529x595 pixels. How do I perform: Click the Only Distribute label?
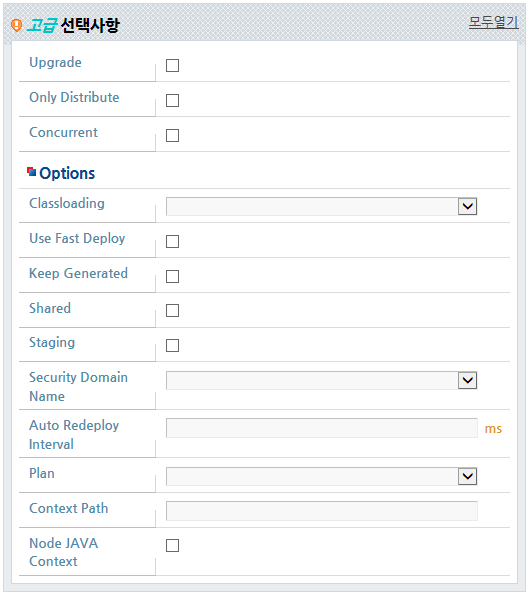point(74,98)
